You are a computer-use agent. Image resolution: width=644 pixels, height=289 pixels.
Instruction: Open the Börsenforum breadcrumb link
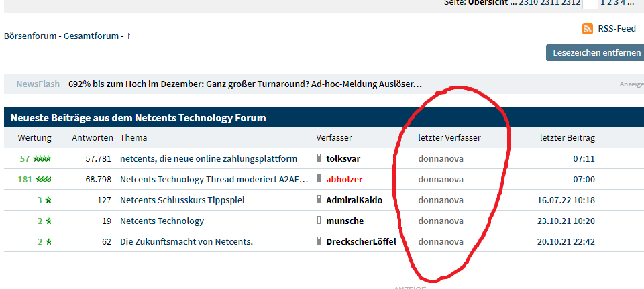click(30, 36)
